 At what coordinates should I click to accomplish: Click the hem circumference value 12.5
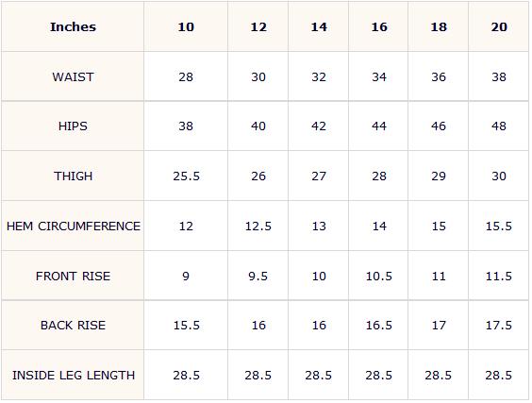coord(258,227)
